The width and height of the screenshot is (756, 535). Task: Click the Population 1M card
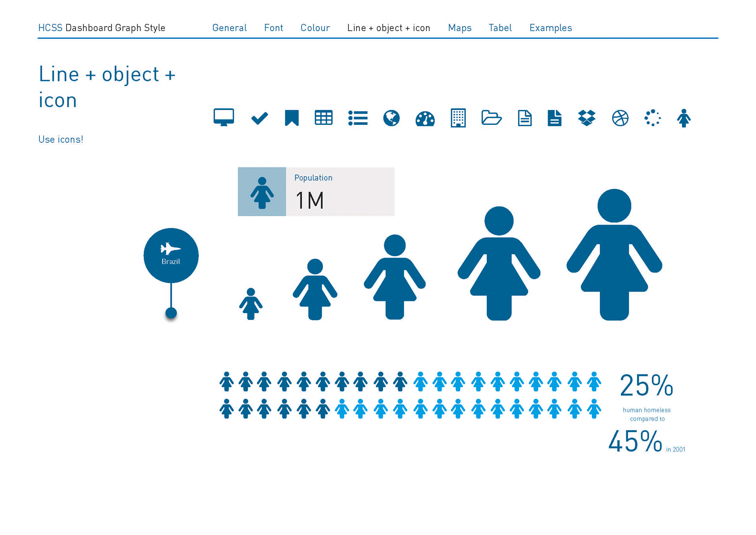316,192
